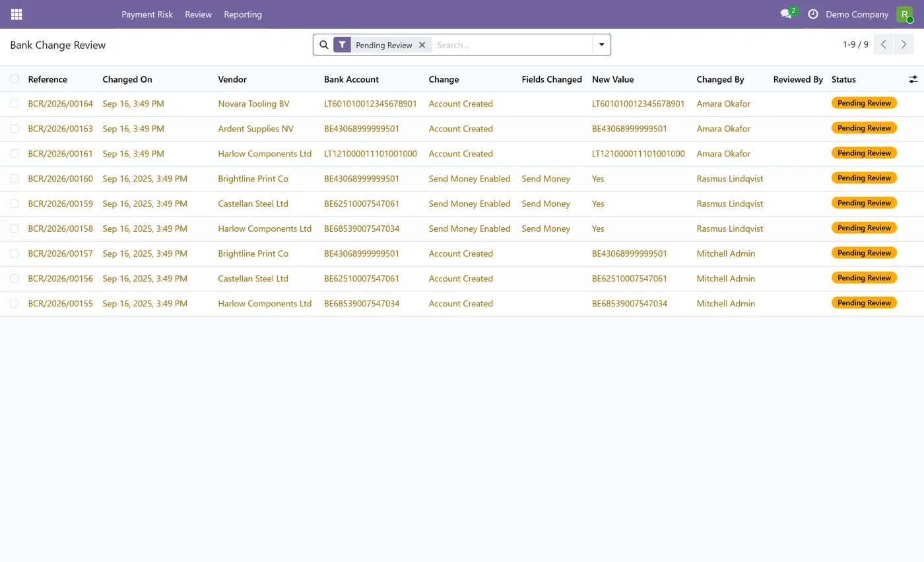Select the BCR/2026/00159 row checkbox
This screenshot has width=924, height=562.
(x=15, y=203)
